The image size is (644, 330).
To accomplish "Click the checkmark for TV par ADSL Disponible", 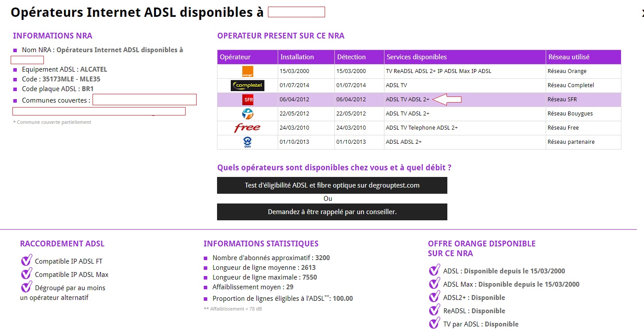I will [x=434, y=323].
